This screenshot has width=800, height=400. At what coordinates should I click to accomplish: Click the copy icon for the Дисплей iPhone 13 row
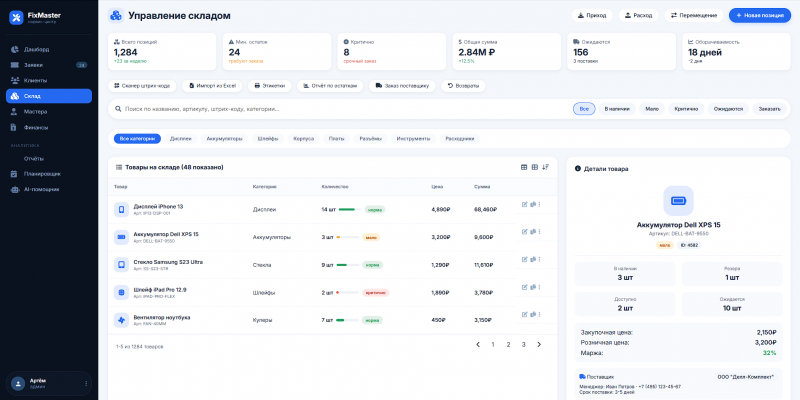(533, 205)
